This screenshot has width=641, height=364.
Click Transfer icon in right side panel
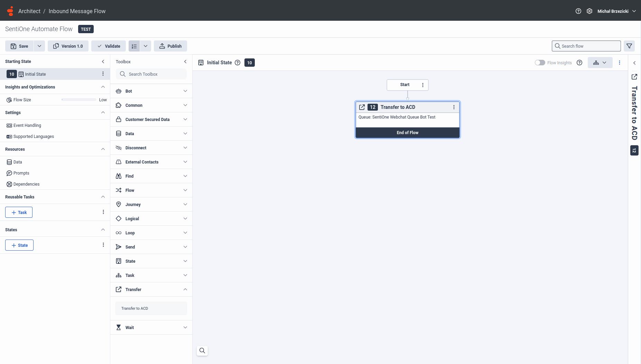point(634,77)
